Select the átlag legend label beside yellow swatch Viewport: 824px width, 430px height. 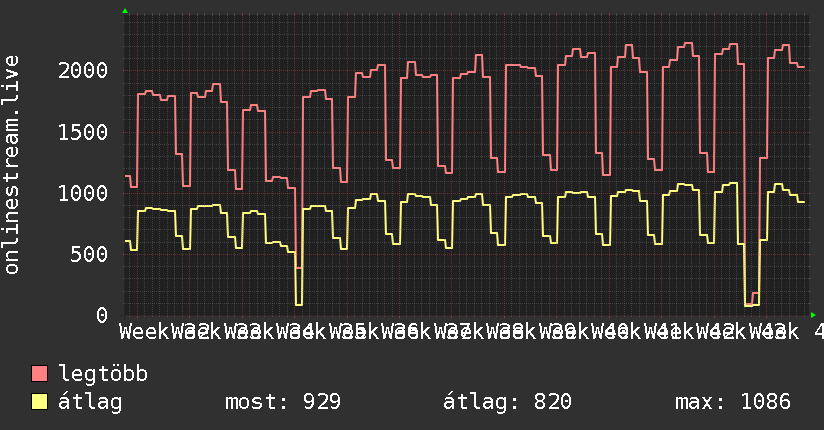coord(90,402)
